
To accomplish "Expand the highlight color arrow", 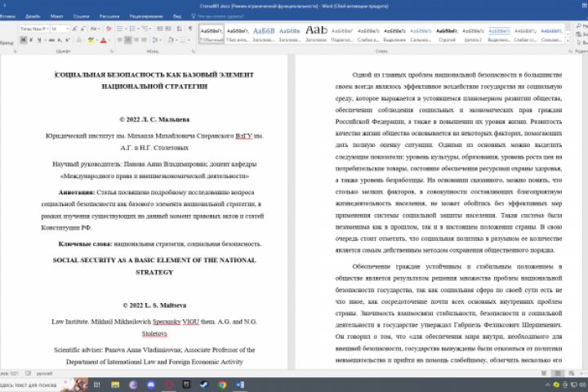I will click(96, 40).
